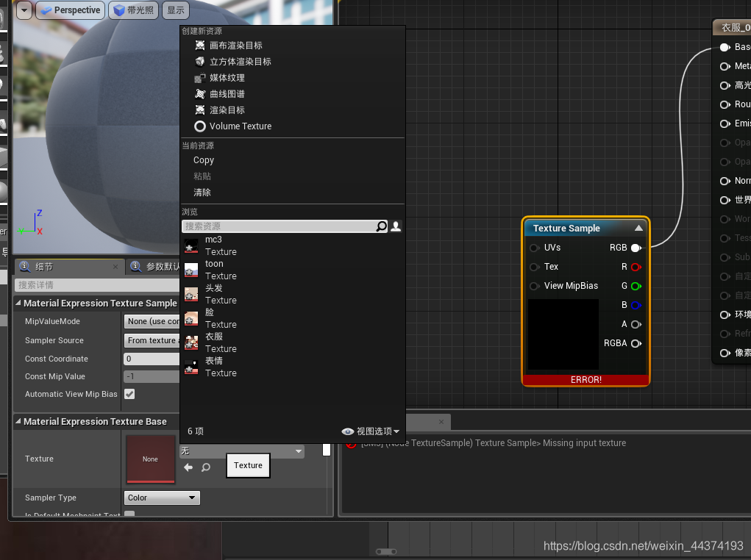Image resolution: width=751 pixels, height=560 pixels.
Task: Click the None texture swatch in Material Expression Texture Base
Action: [x=150, y=459]
